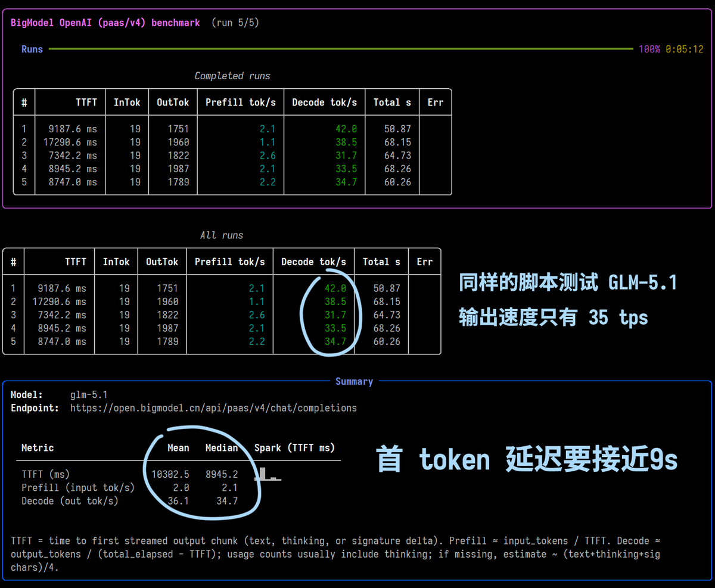
Task: Click prefill 2.6 in Completed runs table
Action: point(268,155)
